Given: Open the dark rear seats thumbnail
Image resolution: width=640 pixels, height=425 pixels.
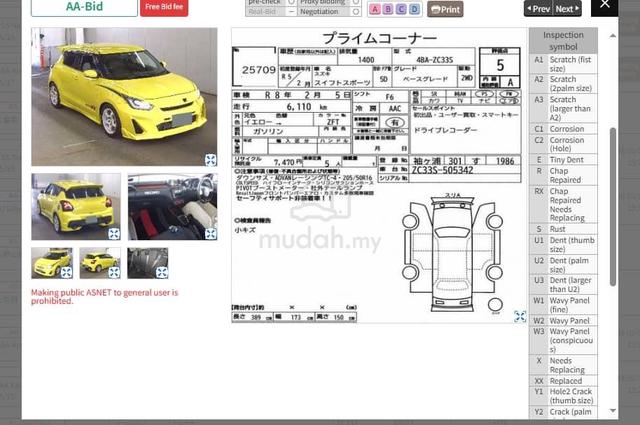Looking at the screenshot, I should (x=148, y=263).
